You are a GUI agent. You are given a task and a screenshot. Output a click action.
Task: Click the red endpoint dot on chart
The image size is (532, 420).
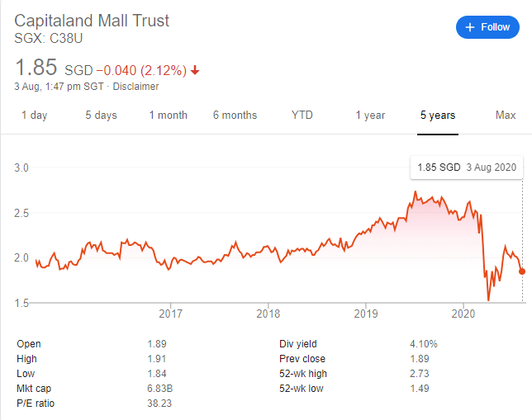522,271
